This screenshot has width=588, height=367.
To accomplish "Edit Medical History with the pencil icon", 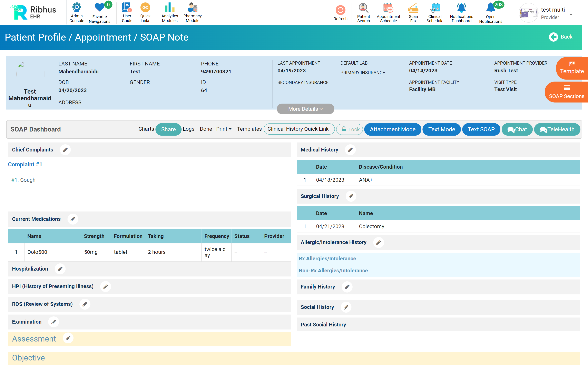I will pos(350,150).
